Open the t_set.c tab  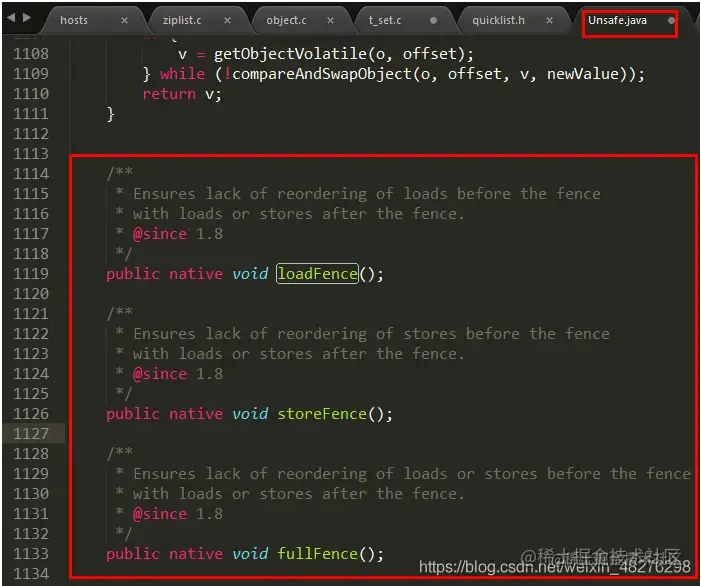(x=385, y=21)
